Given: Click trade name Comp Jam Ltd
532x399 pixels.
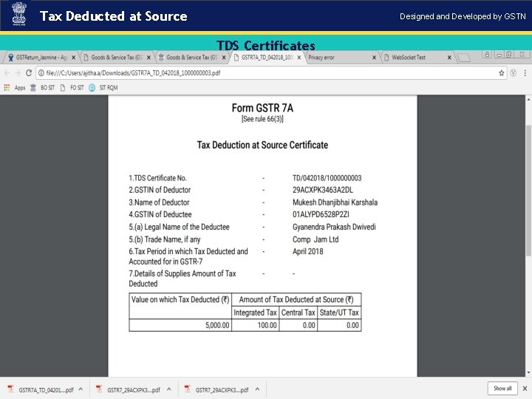Looking at the screenshot, I should [316, 239].
